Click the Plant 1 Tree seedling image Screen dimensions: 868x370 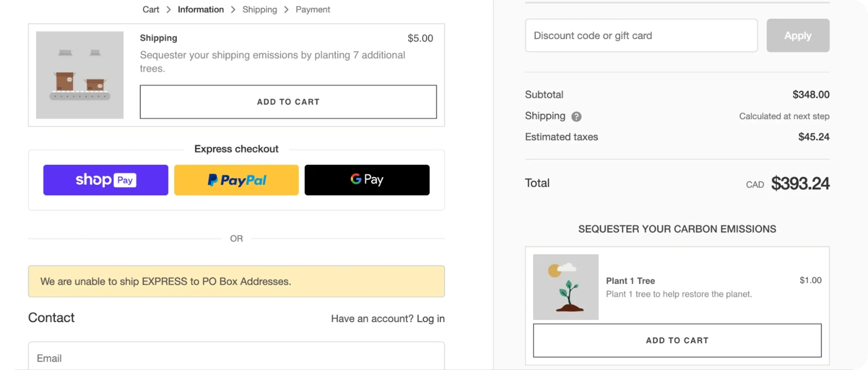(566, 287)
